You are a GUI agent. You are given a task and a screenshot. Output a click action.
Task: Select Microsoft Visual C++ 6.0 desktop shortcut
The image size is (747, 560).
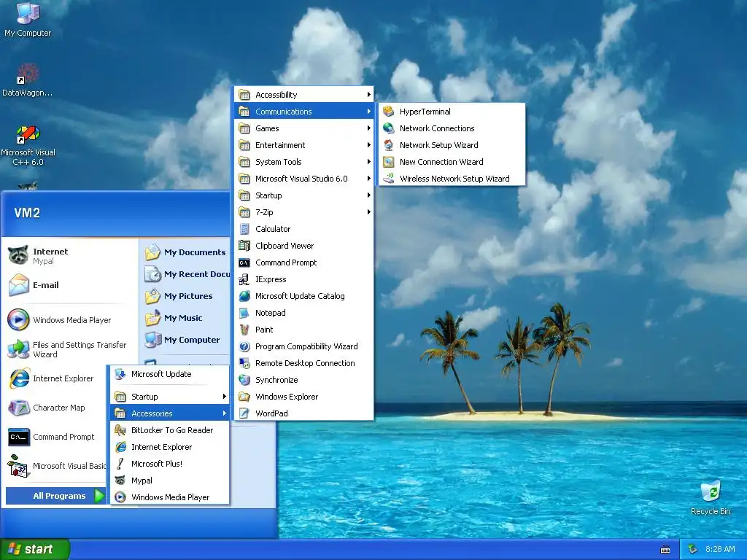[x=28, y=146]
